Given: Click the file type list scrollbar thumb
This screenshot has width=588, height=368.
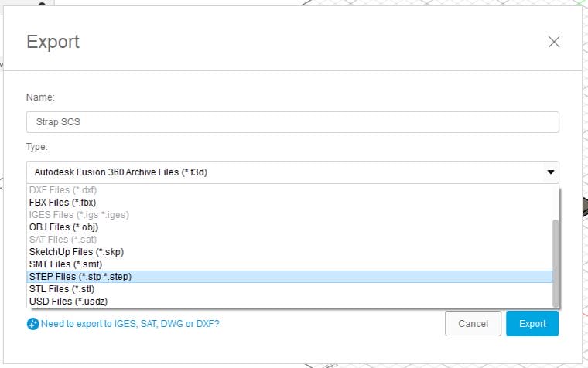Looking at the screenshot, I should (556, 261).
